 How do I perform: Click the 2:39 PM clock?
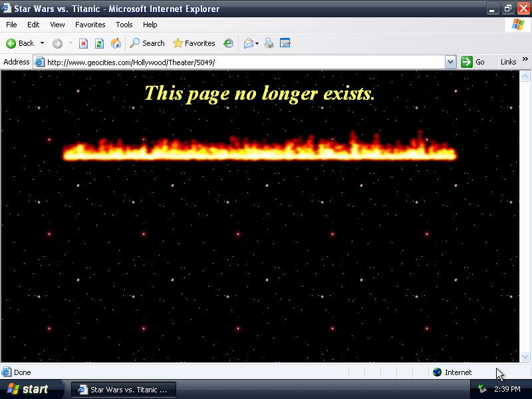[x=507, y=389]
